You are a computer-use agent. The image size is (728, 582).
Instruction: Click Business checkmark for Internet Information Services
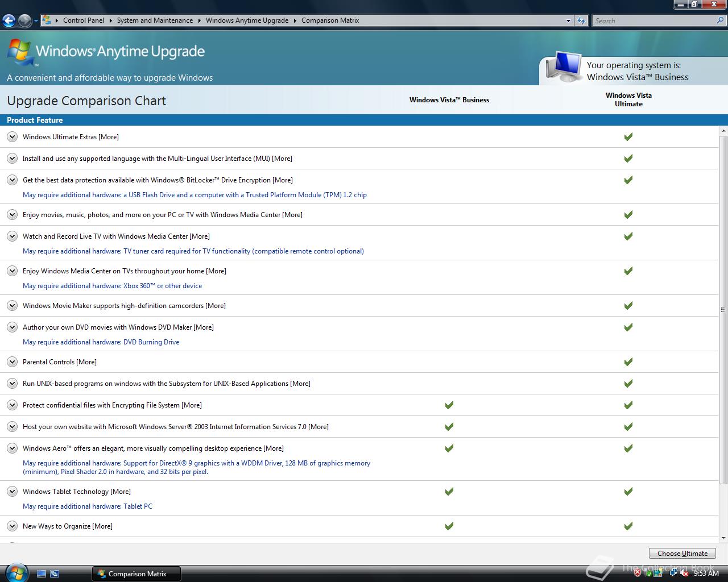coord(449,427)
